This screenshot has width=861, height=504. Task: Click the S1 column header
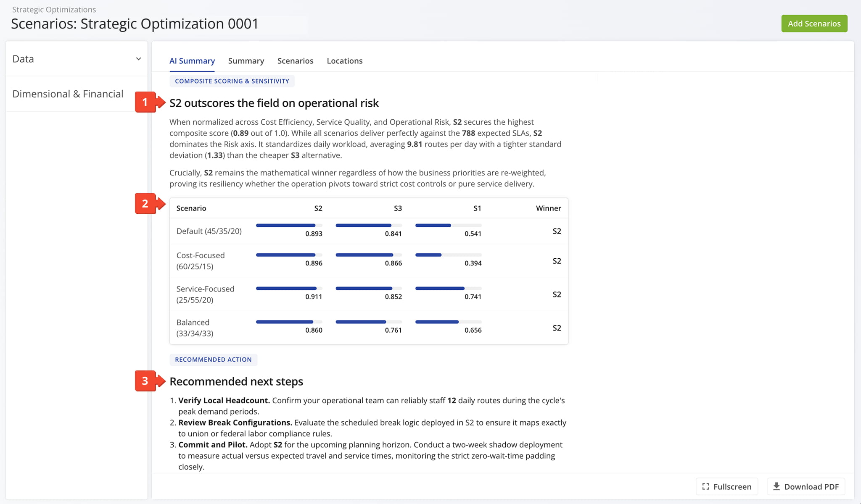pos(477,208)
